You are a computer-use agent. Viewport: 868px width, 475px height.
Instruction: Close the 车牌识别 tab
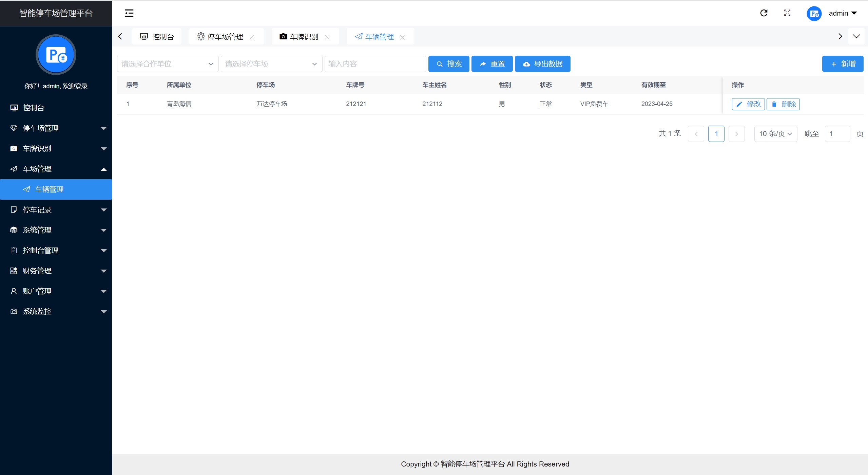click(327, 37)
